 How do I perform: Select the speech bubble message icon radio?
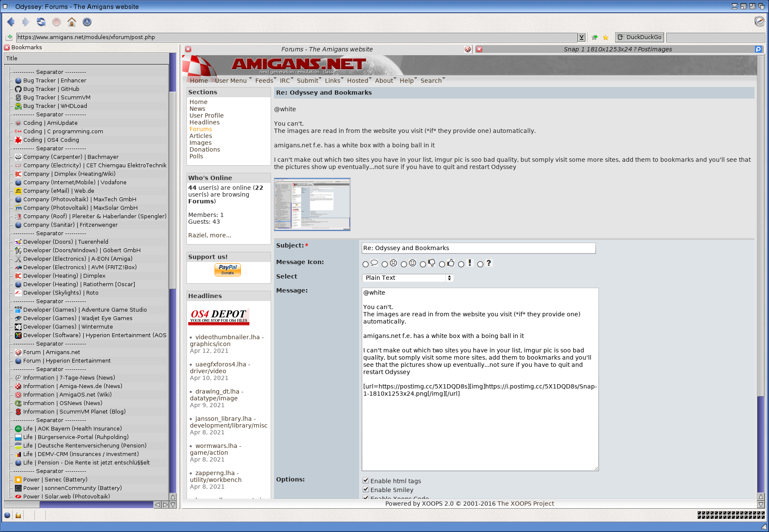click(x=365, y=264)
